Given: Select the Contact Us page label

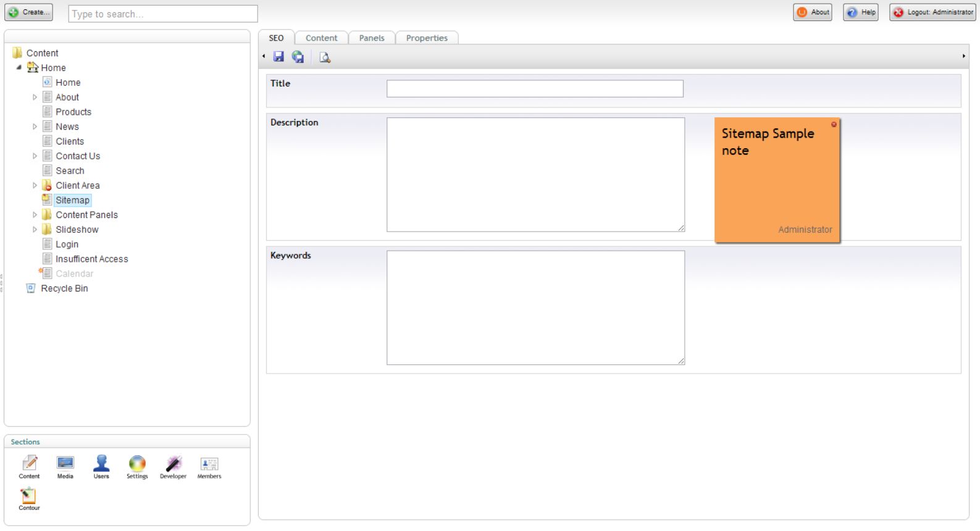Looking at the screenshot, I should [78, 156].
